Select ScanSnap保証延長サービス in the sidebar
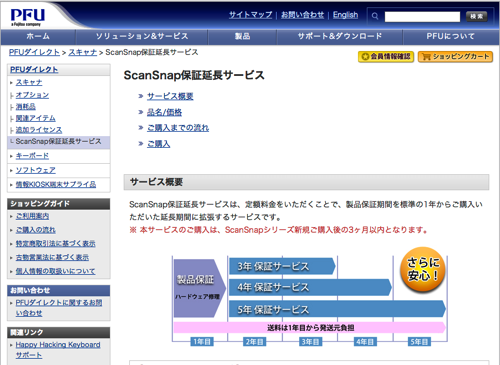Image resolution: width=500 pixels, height=365 pixels. (58, 142)
